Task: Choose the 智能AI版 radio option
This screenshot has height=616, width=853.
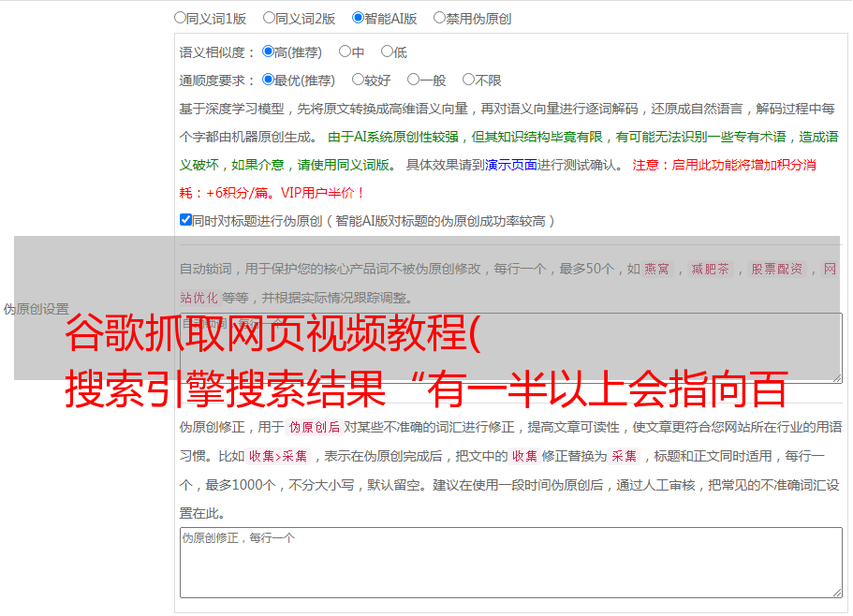Action: (x=359, y=17)
